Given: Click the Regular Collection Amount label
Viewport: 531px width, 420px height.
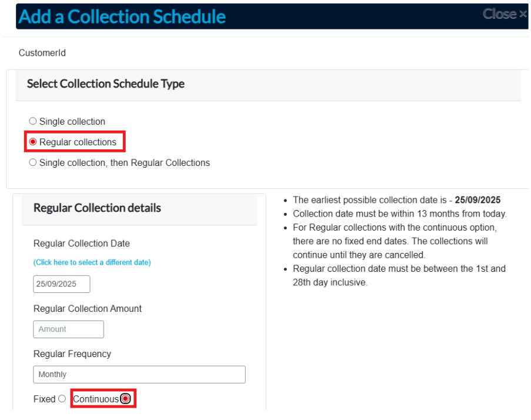Looking at the screenshot, I should tap(88, 309).
